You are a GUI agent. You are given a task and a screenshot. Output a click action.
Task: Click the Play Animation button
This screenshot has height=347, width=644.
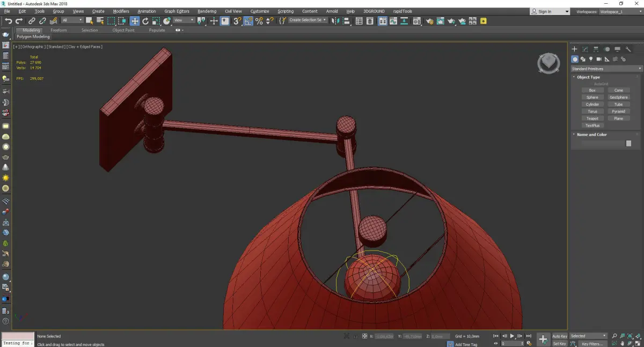[512, 336]
